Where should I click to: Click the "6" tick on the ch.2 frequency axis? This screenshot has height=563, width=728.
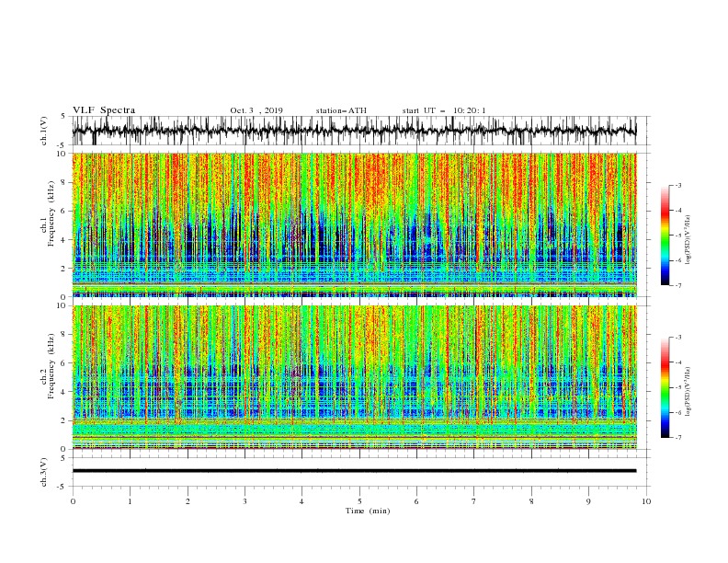click(x=64, y=363)
